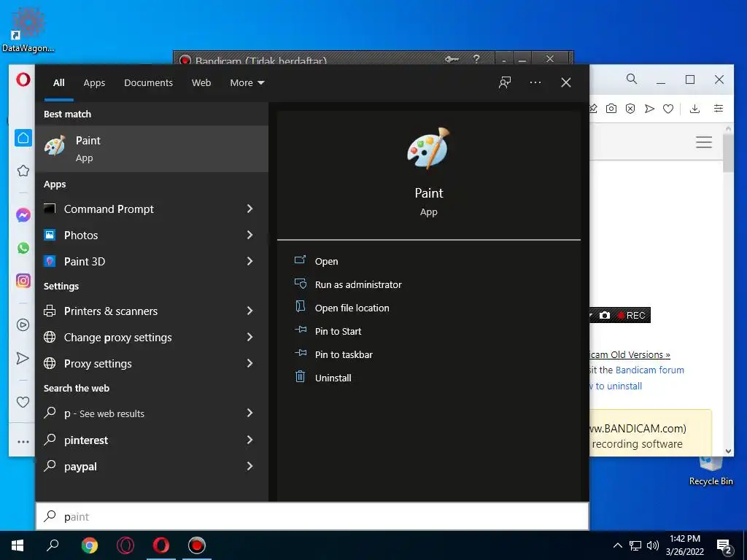Click the Paint 3D app icon
The height and width of the screenshot is (560, 747).
pos(50,261)
